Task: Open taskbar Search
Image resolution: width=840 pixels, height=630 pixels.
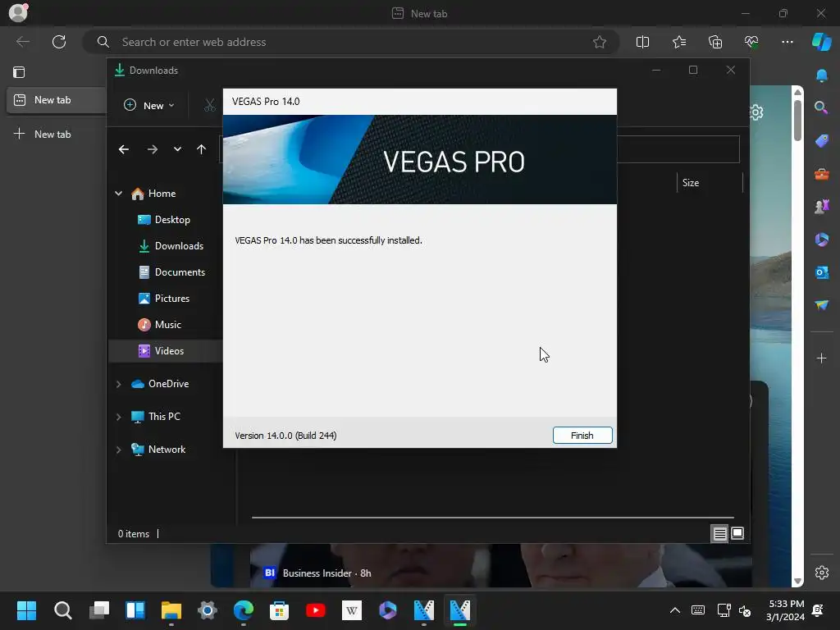Action: point(62,610)
